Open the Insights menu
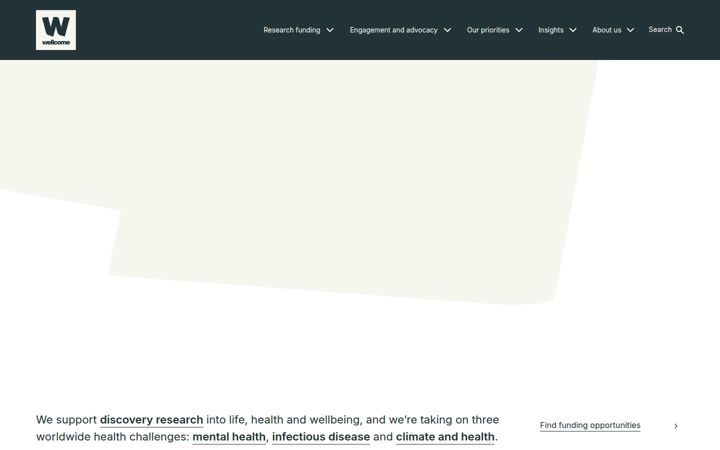This screenshot has height=450, width=720. coord(551,30)
